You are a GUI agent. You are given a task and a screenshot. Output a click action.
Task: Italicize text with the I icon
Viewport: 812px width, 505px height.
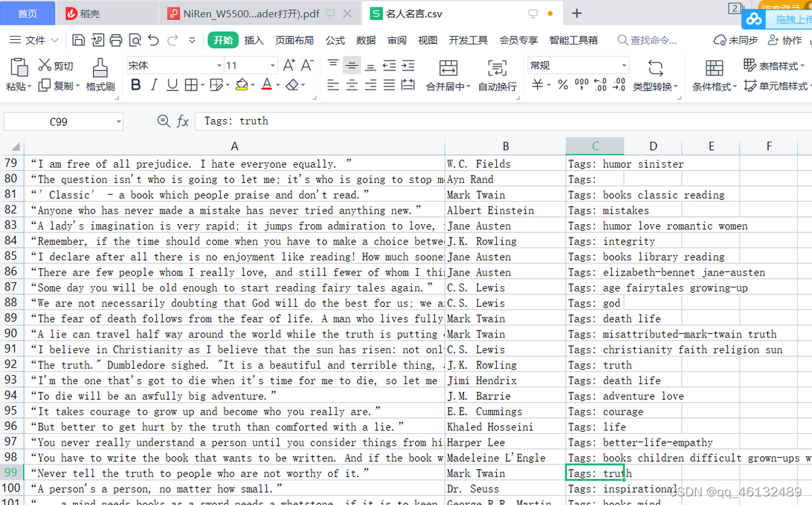(x=154, y=85)
